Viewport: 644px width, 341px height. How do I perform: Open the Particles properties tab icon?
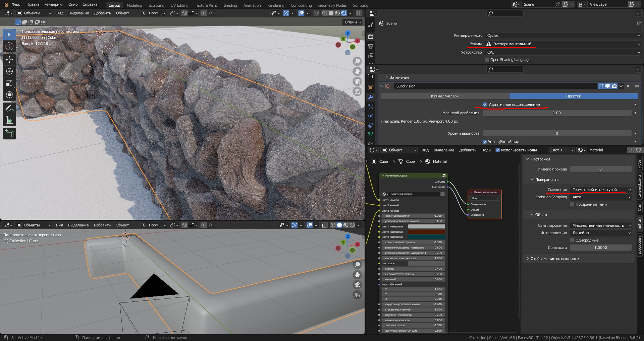click(x=371, y=107)
